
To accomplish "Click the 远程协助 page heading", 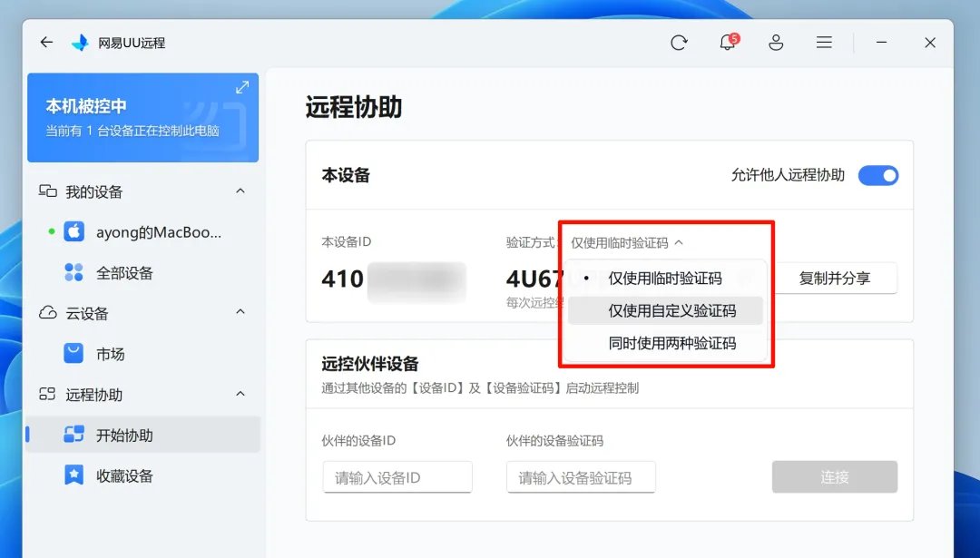I will 354,107.
